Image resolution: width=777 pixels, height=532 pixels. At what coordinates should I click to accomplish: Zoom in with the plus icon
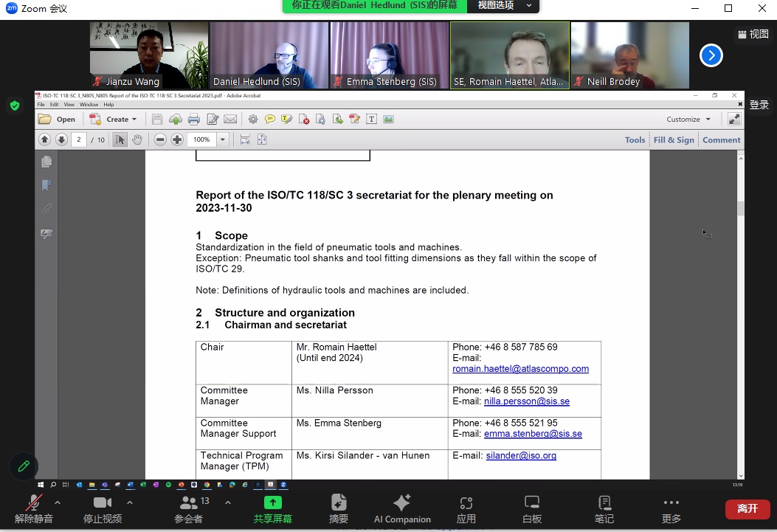pyautogui.click(x=177, y=139)
